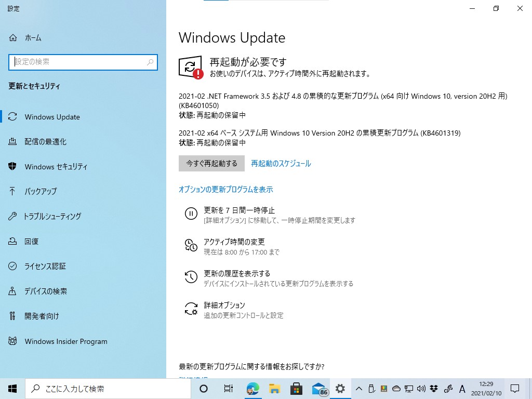Click the checkmark activation icon
The image size is (532, 399).
[12, 266]
